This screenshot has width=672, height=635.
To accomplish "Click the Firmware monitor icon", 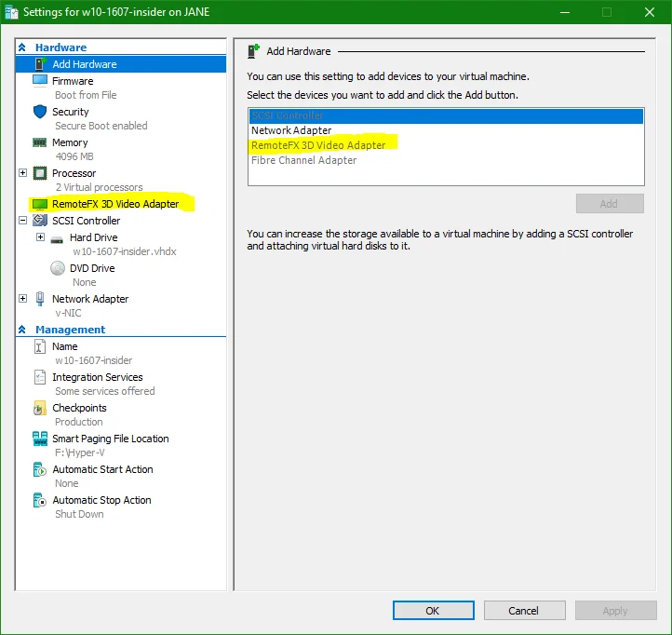I will 40,81.
